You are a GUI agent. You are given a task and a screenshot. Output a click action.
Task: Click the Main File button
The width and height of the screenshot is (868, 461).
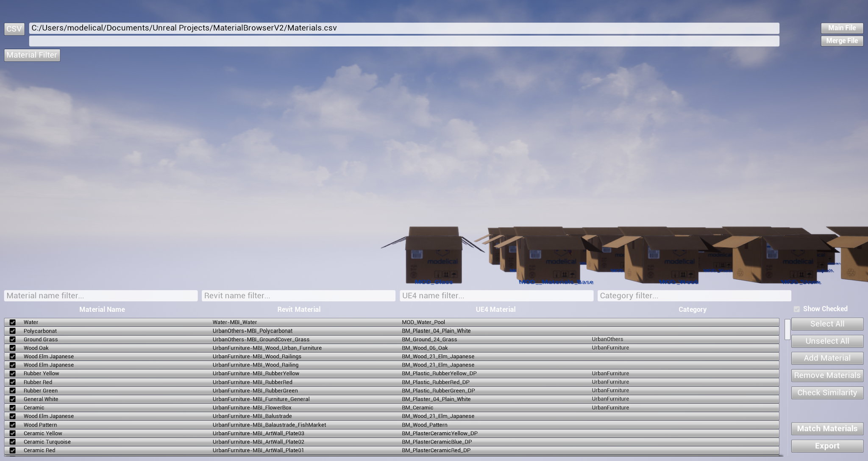[x=842, y=28]
